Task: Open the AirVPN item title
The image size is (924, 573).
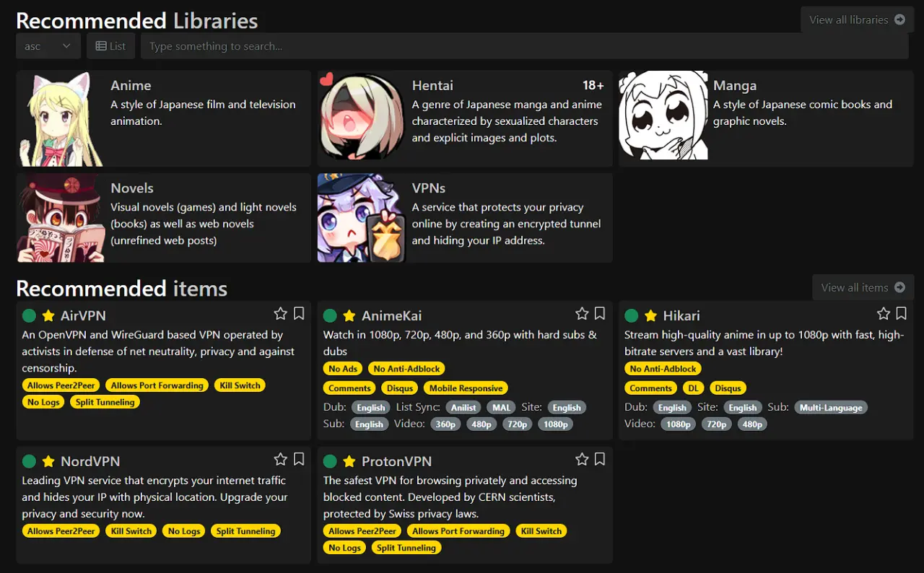Action: click(83, 316)
